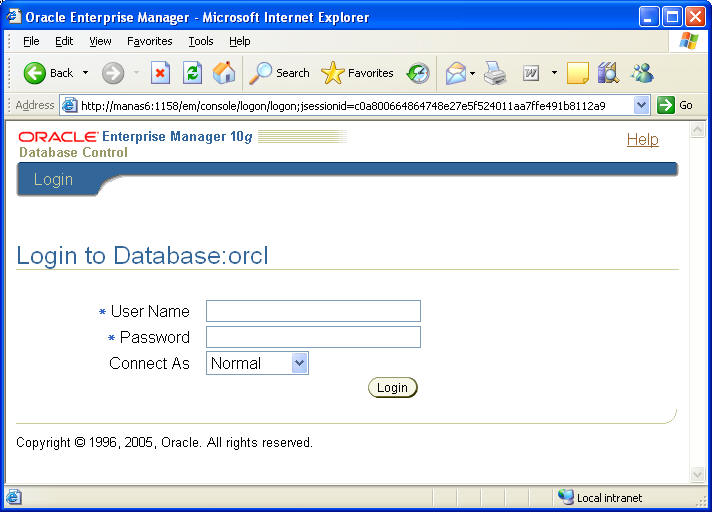Click the Mail envelope icon
This screenshot has height=512, width=712.
pos(455,73)
